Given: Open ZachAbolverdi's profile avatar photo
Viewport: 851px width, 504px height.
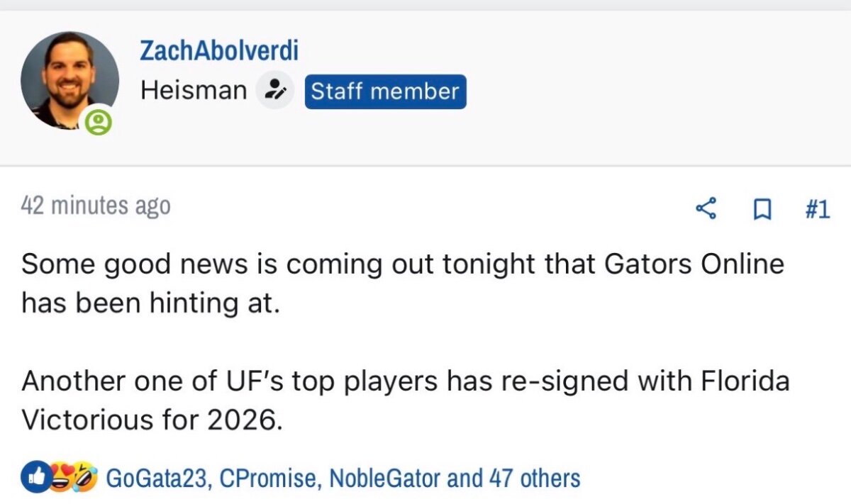Looking at the screenshot, I should (x=69, y=79).
